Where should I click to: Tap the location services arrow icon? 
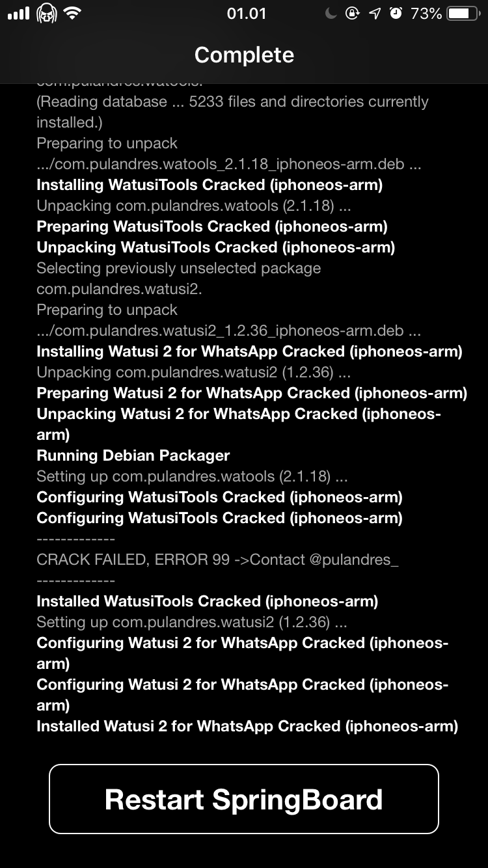coord(375,14)
